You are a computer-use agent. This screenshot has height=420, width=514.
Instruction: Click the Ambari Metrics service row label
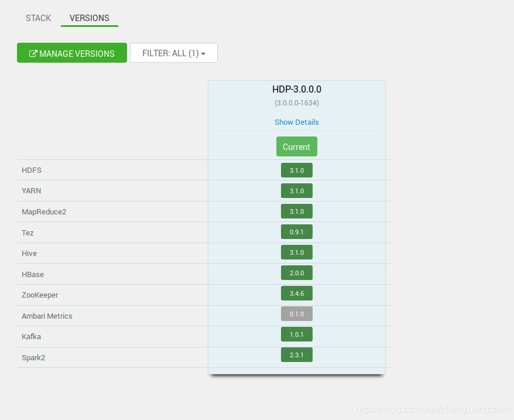coord(47,316)
